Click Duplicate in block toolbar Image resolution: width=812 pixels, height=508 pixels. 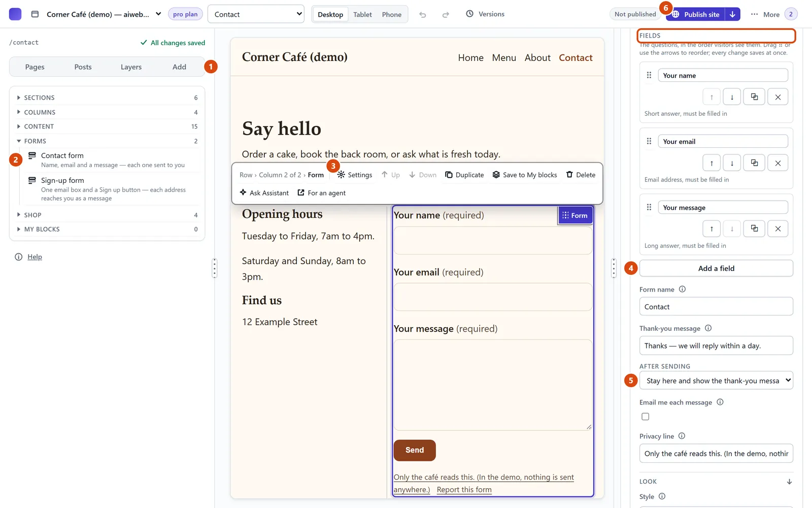464,175
